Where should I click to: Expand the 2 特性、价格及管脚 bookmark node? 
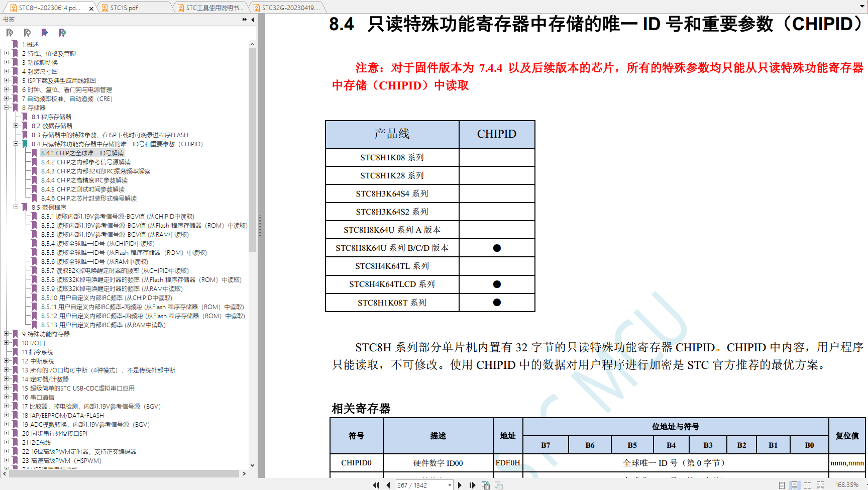tap(6, 53)
